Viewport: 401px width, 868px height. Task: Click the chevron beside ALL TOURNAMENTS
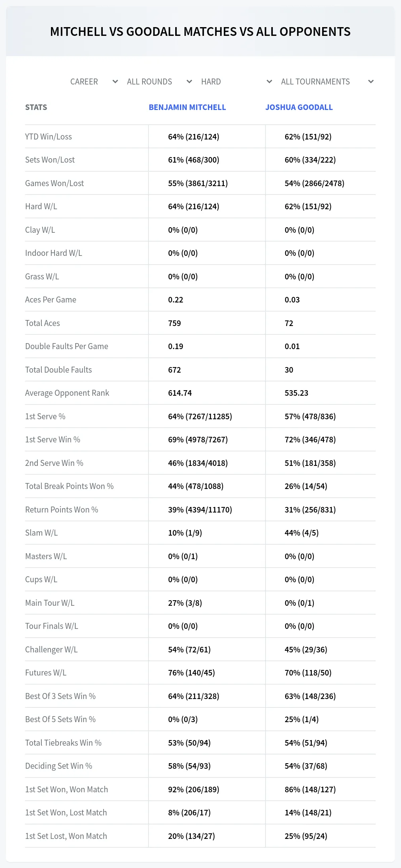point(371,82)
